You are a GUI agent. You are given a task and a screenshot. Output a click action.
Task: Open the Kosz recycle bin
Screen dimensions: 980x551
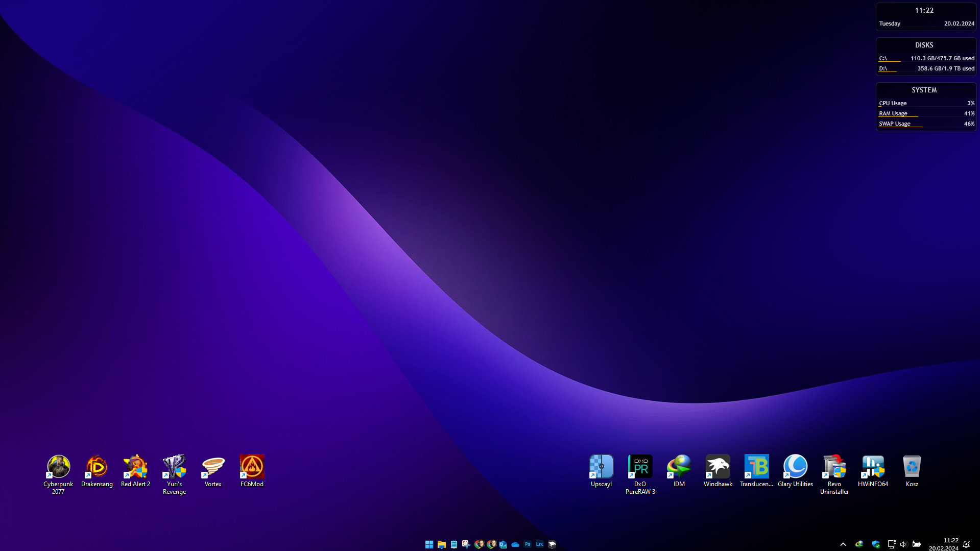912,466
